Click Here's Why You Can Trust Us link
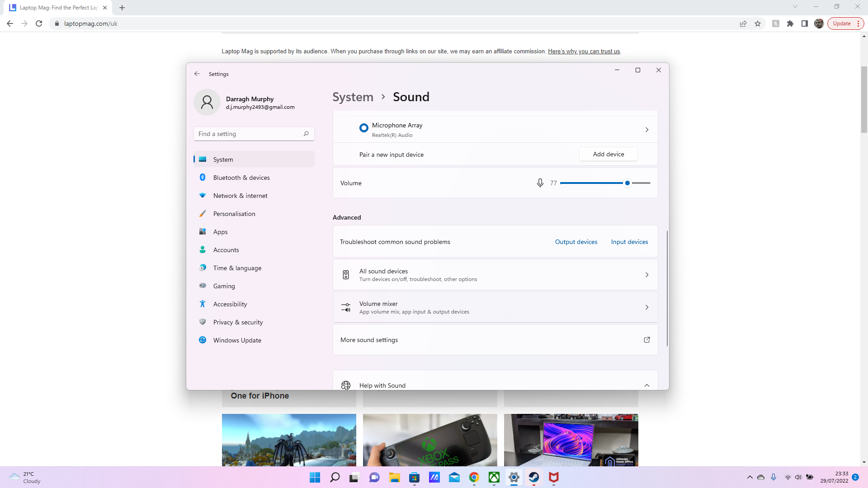Screen dimensions: 868x488 click(584, 51)
